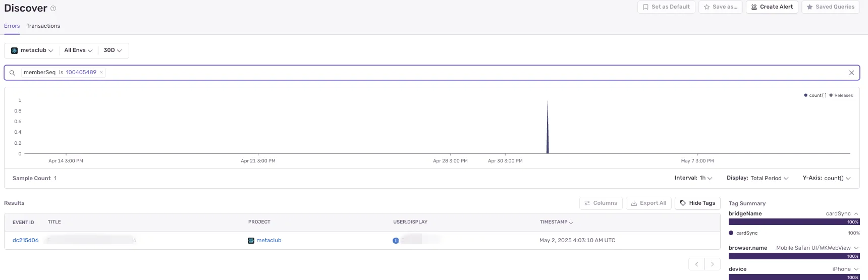Open the All Envs dropdown
868x280 pixels.
tap(78, 50)
